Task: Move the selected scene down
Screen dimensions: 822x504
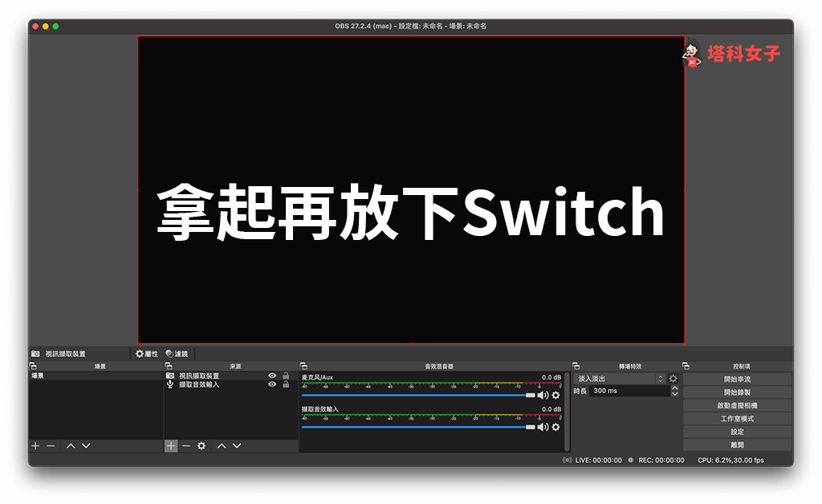Action: (x=86, y=445)
